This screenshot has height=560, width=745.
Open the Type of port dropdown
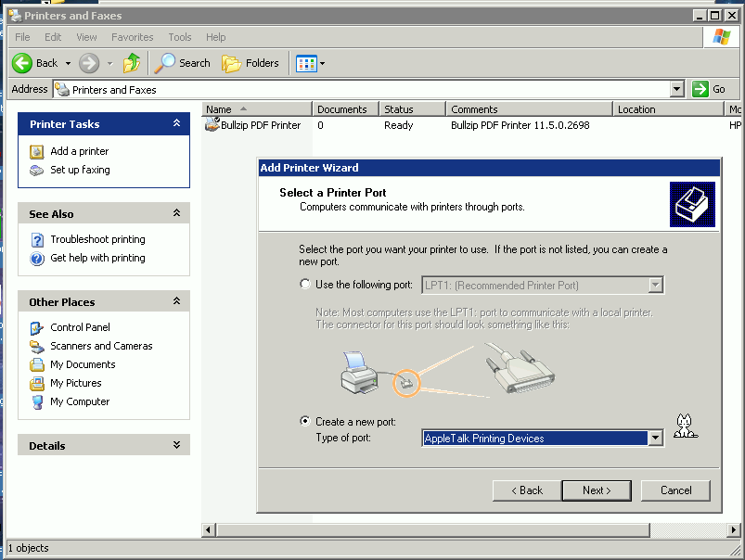coord(656,437)
